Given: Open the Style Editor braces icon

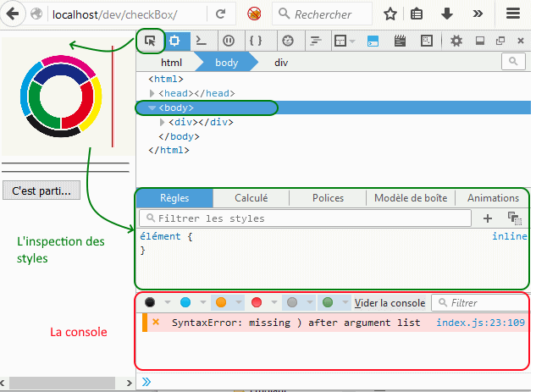Looking at the screenshot, I should pos(255,40).
